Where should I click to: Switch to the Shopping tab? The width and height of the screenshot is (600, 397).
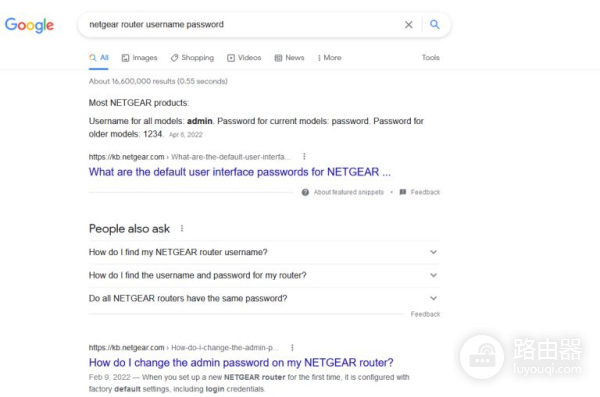click(192, 58)
